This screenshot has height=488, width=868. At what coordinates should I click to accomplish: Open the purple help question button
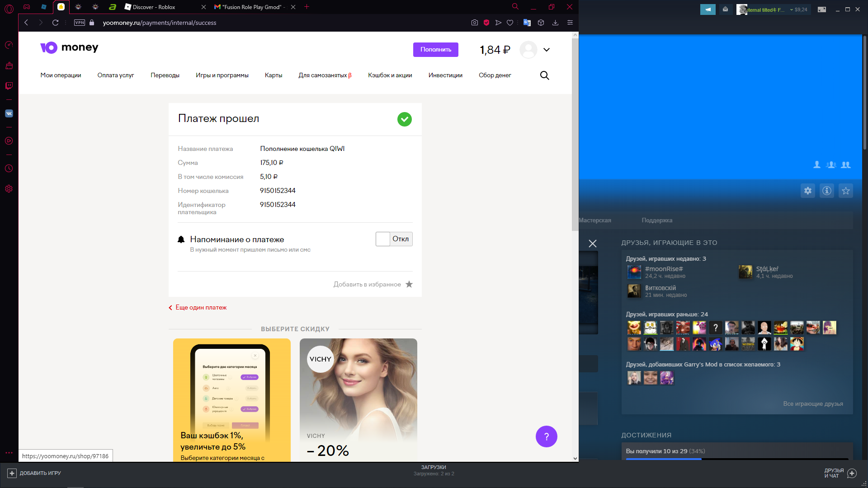pyautogui.click(x=546, y=436)
